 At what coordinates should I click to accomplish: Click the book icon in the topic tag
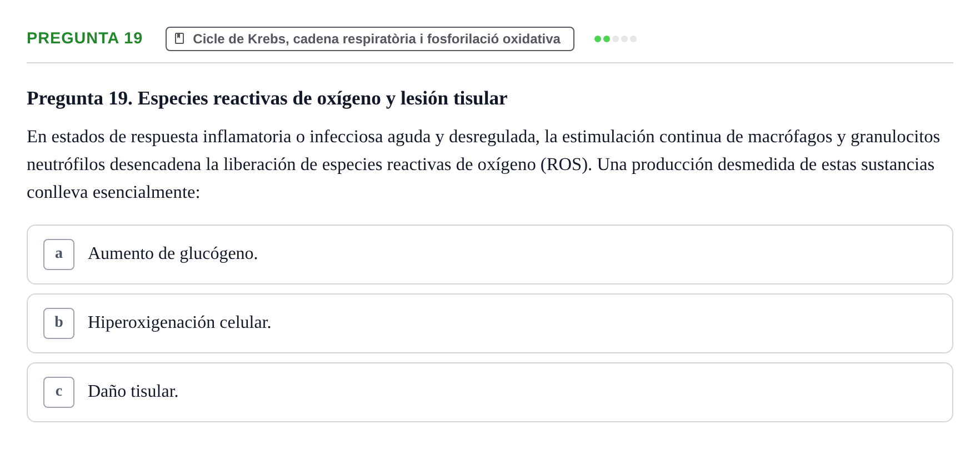tap(179, 38)
